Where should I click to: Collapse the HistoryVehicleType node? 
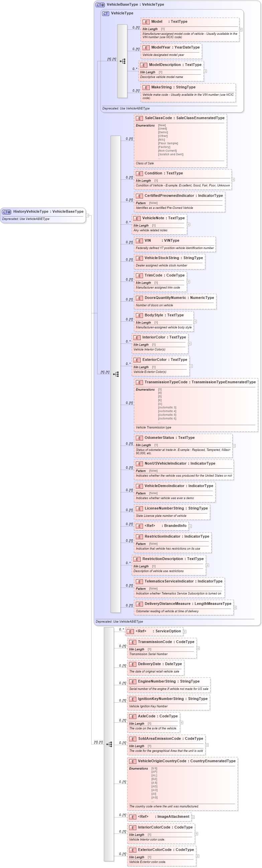pos(88,215)
